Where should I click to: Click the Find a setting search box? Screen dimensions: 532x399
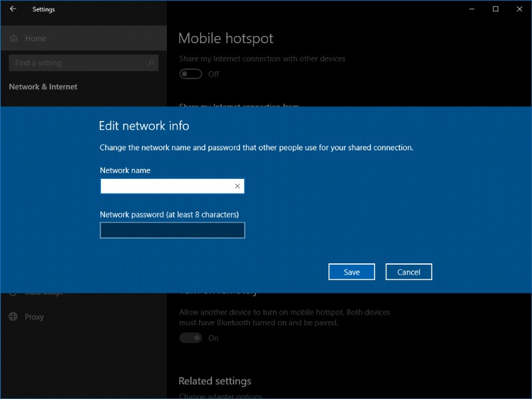pos(73,62)
